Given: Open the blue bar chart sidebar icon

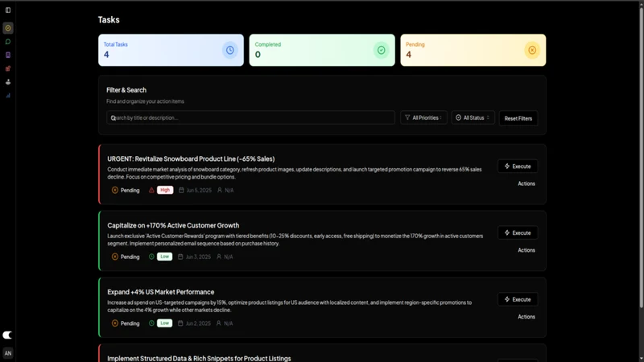Looking at the screenshot, I should 8,96.
